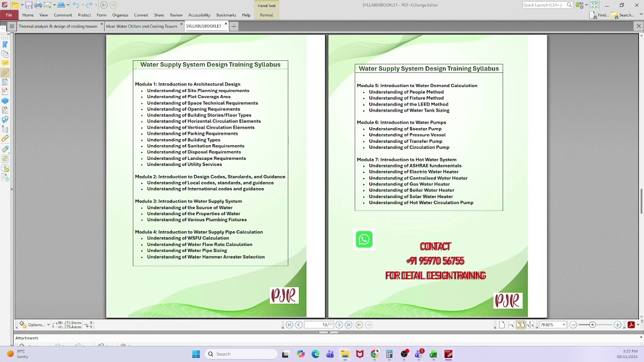The image size is (644, 362).
Task: Click the Save floppy disk icon
Action: pos(29,5)
